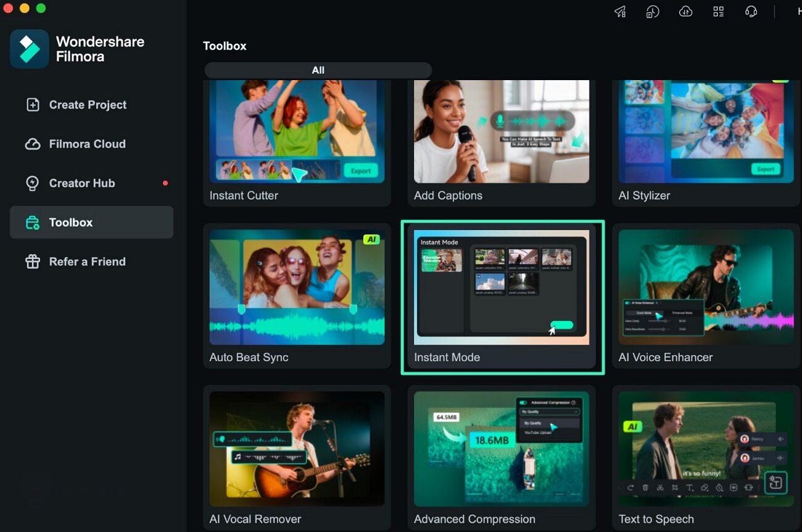Go to Filmora Cloud section
This screenshot has height=532, width=802.
click(x=91, y=144)
